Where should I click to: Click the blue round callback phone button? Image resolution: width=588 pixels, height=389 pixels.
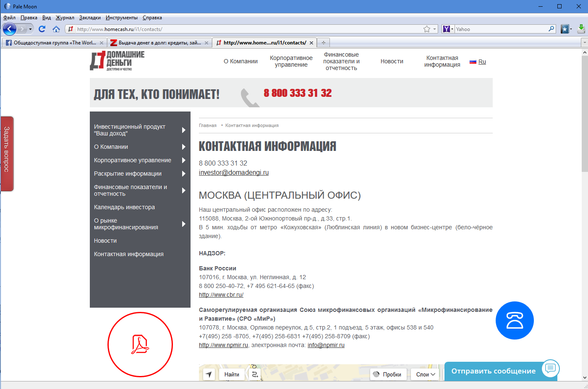click(515, 320)
